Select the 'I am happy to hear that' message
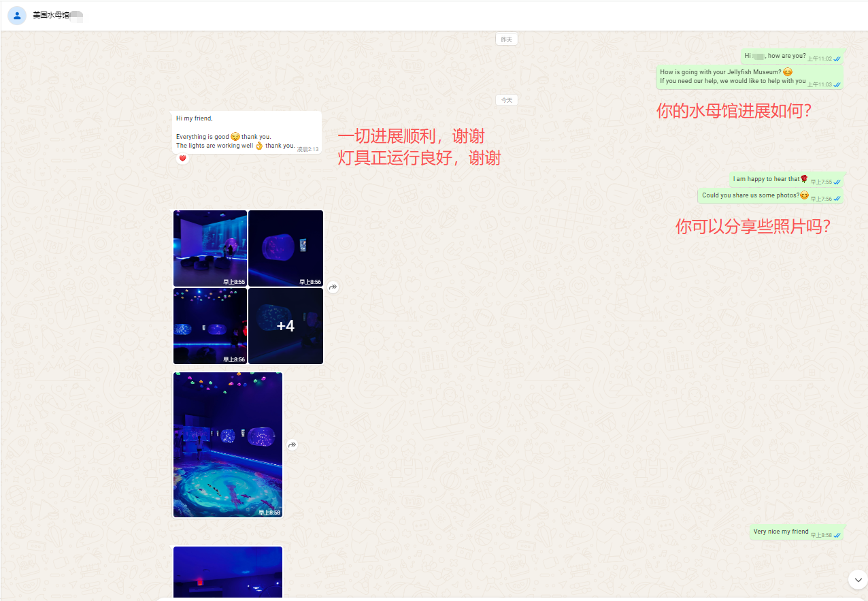The image size is (868, 601). [786, 180]
